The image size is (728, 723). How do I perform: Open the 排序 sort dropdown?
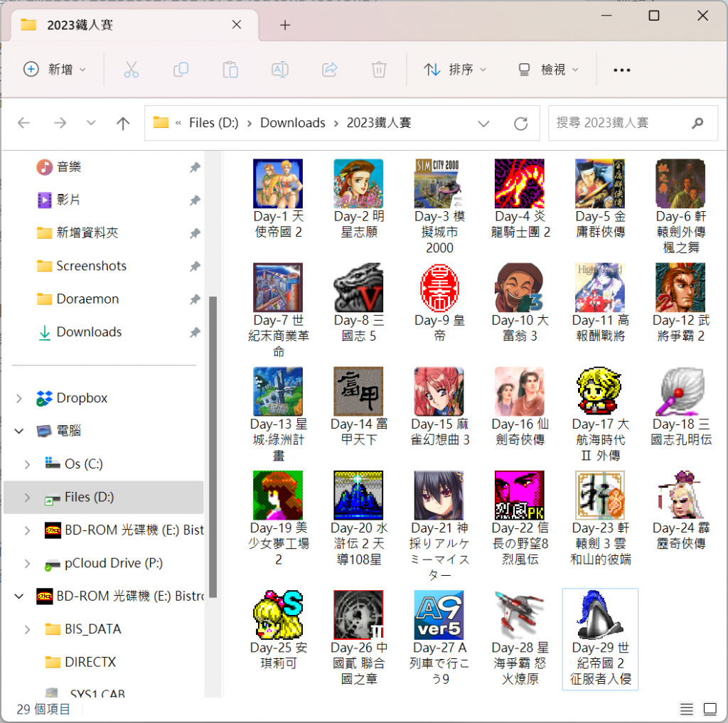455,70
